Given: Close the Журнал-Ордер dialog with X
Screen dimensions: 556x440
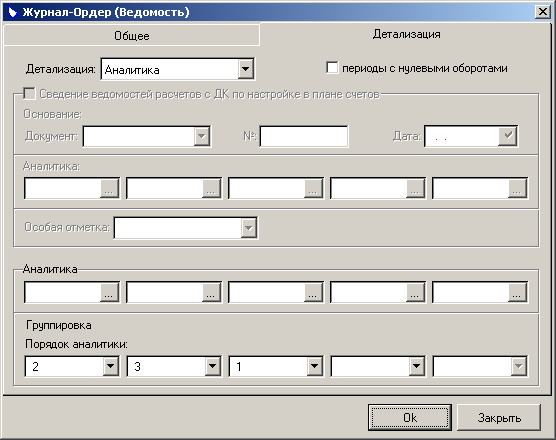Looking at the screenshot, I should click(543, 12).
